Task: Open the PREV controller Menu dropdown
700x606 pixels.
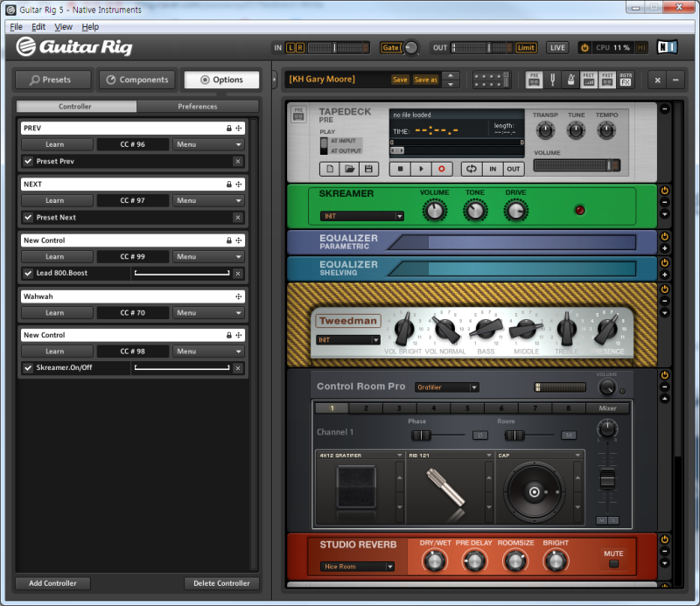Action: [208, 144]
